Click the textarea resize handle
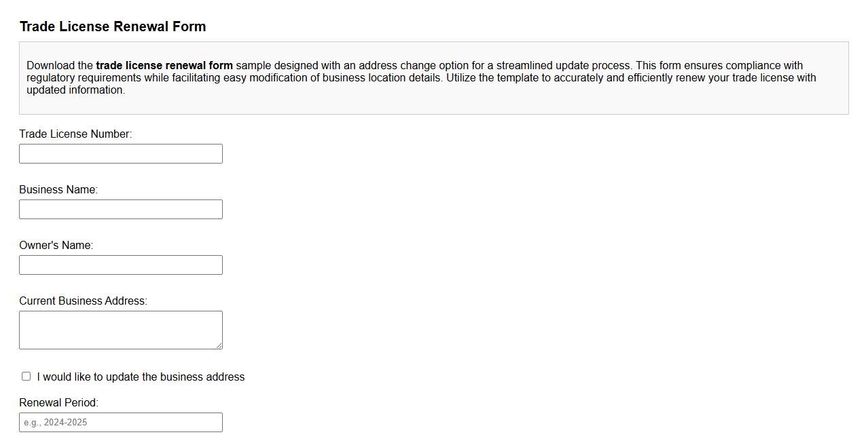 point(220,346)
